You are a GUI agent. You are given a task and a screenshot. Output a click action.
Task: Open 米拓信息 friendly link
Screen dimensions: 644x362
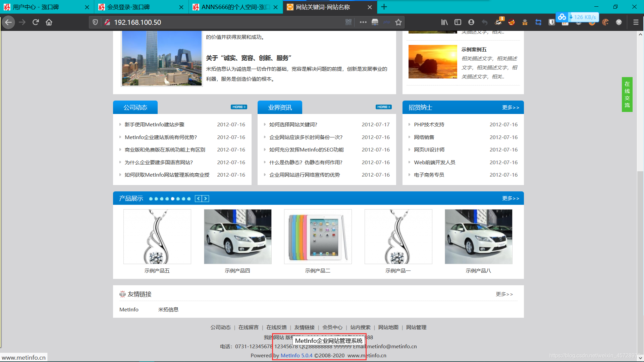pyautogui.click(x=168, y=309)
